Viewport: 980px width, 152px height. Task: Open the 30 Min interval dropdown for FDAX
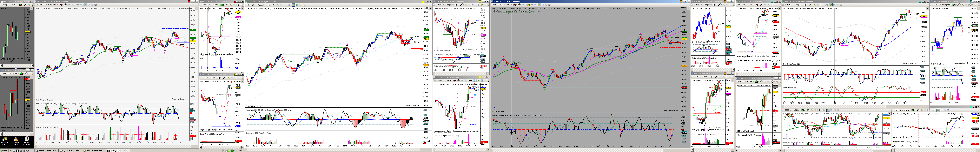(x=217, y=5)
